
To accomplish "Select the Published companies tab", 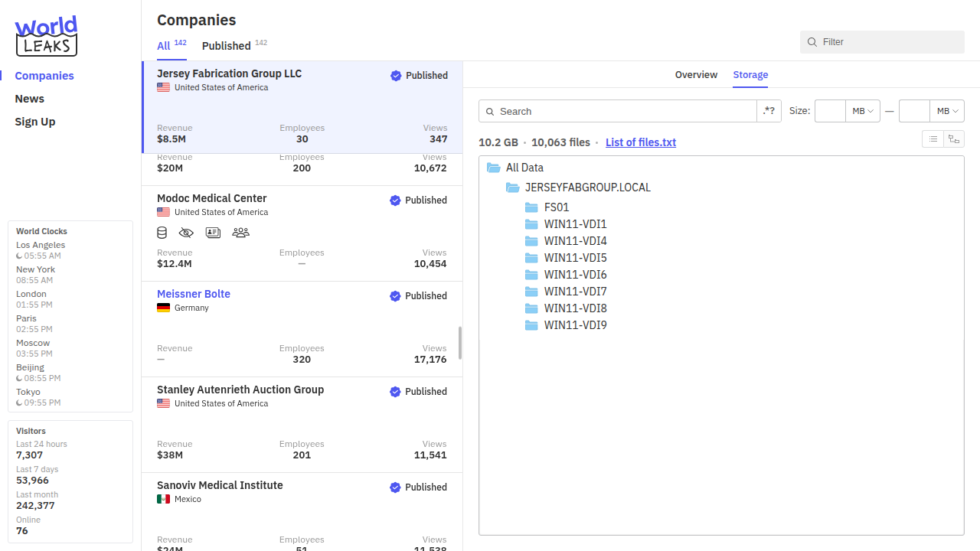I will click(227, 46).
